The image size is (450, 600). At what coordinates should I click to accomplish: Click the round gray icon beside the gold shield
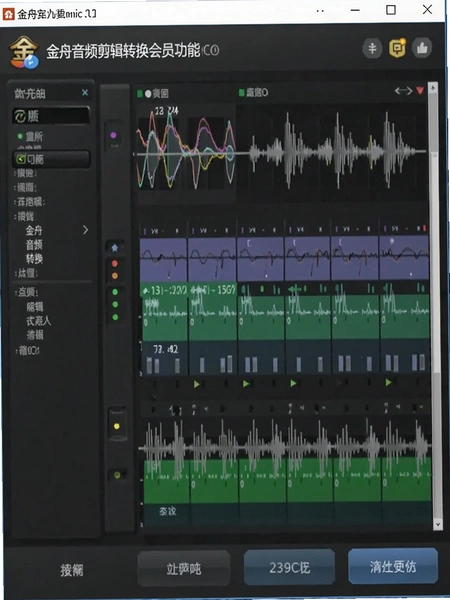click(x=372, y=49)
